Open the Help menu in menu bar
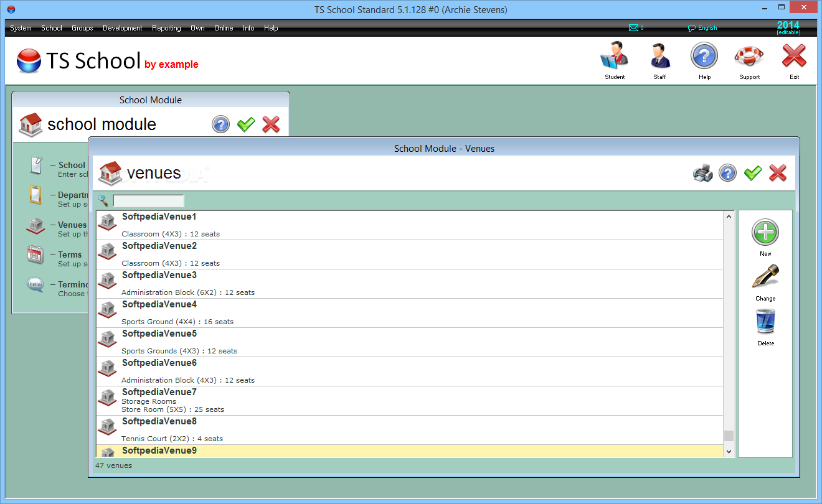Screen dimensions: 822x504 (x=271, y=28)
